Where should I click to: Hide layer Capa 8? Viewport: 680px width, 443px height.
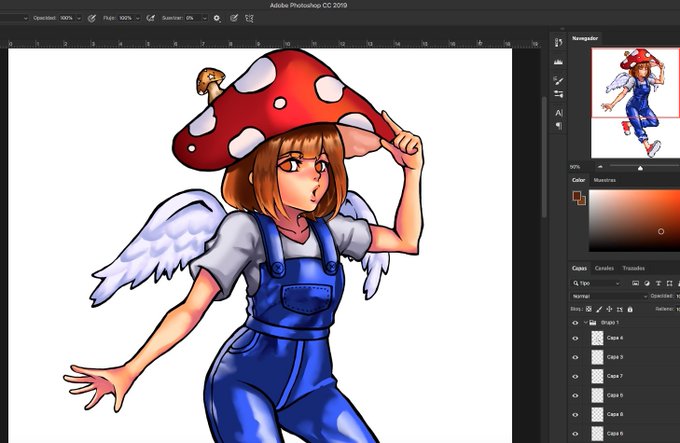(575, 414)
